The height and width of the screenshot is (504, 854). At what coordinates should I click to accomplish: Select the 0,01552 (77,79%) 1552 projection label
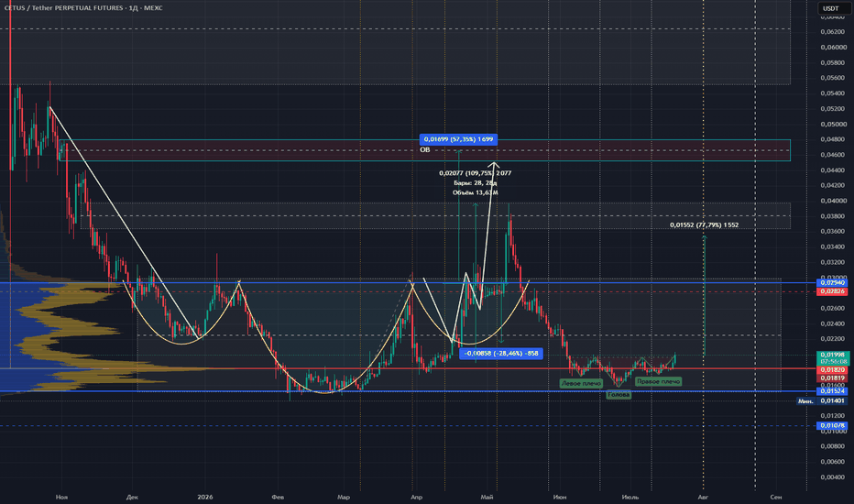pos(705,225)
